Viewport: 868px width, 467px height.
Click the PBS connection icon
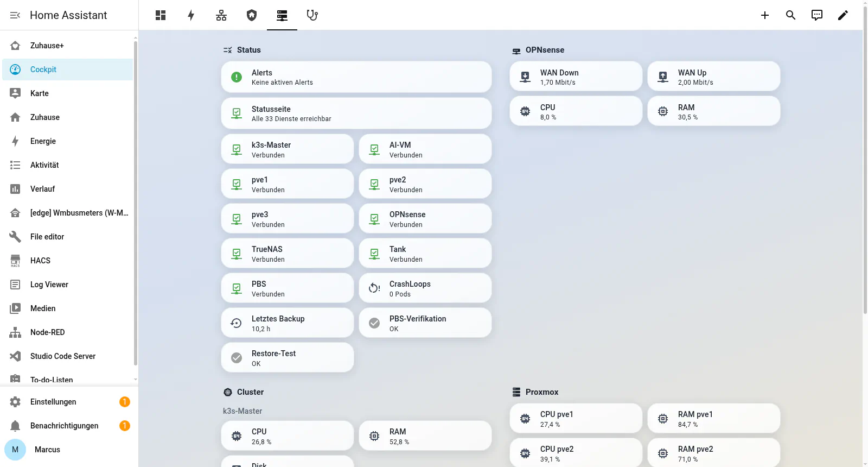[x=237, y=288]
